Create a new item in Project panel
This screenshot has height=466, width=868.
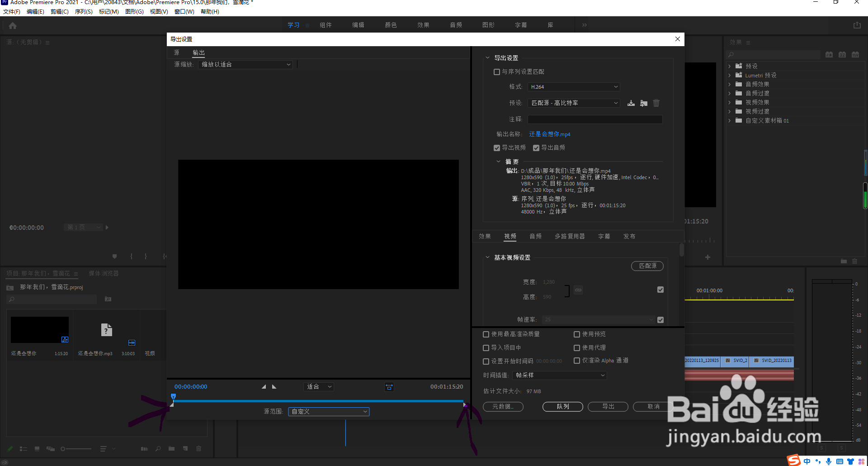pos(185,449)
